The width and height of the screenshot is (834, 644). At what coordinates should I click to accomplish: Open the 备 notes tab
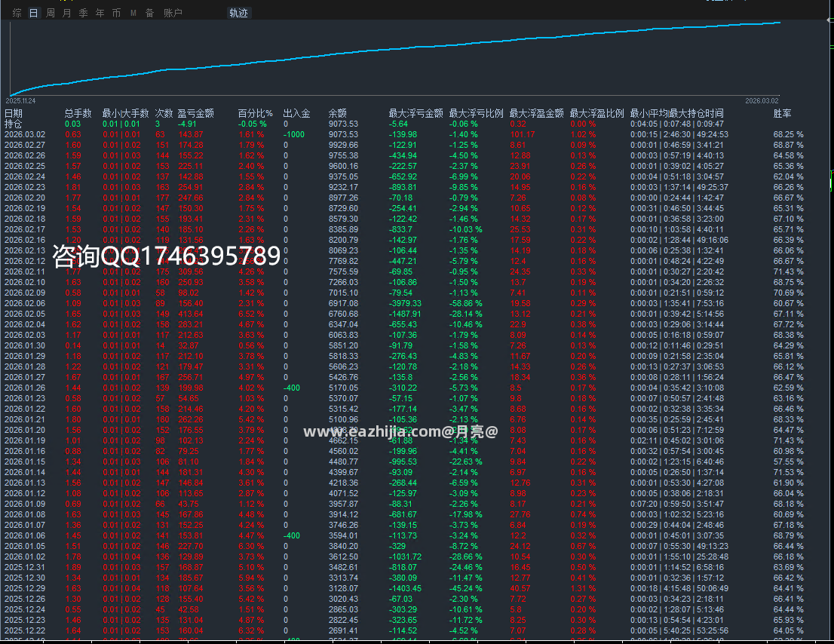coord(150,13)
